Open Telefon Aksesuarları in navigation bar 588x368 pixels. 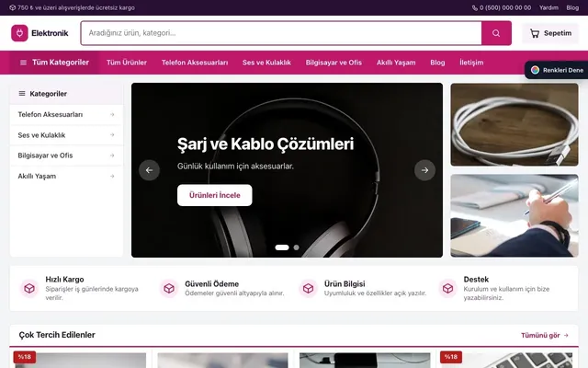195,63
